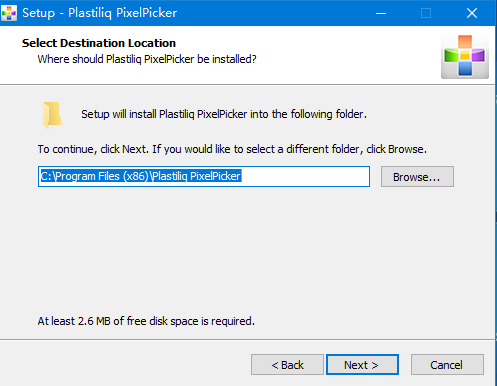Open the Browse folder dialog

click(417, 177)
